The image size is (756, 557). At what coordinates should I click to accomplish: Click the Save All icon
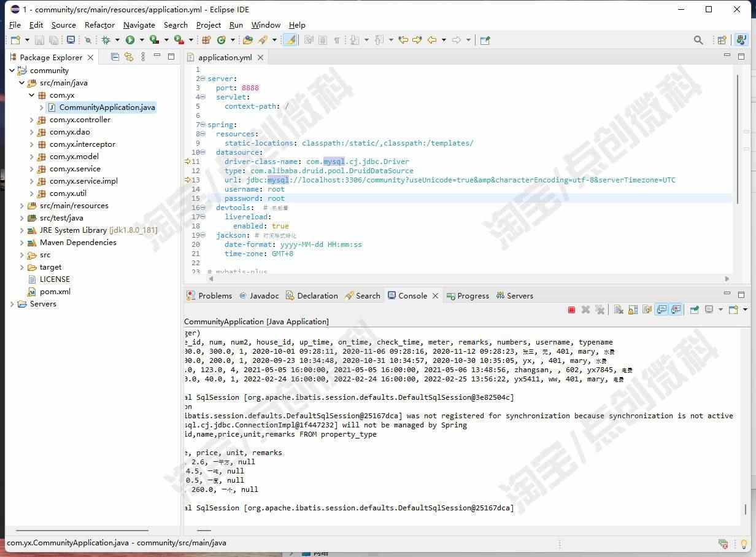[x=53, y=40]
